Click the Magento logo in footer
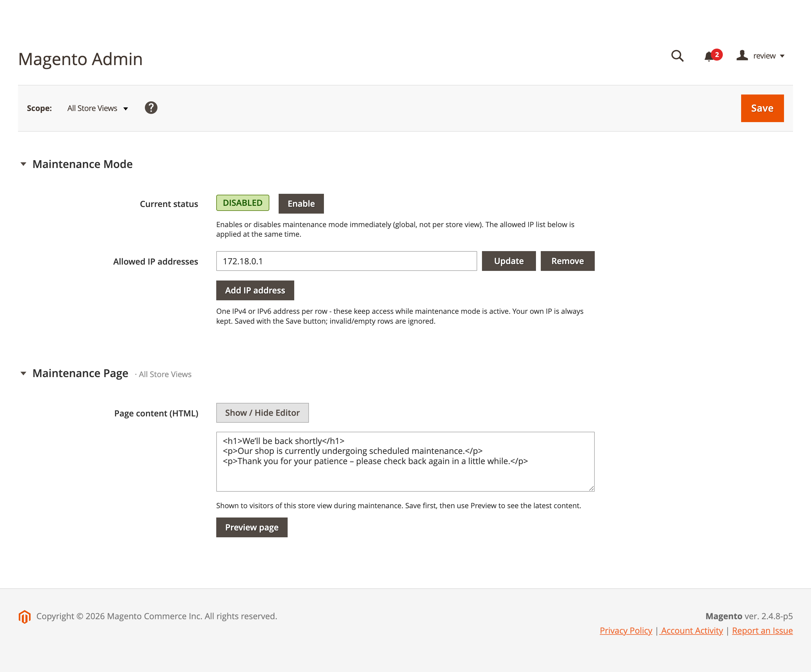The image size is (811, 672). (24, 617)
